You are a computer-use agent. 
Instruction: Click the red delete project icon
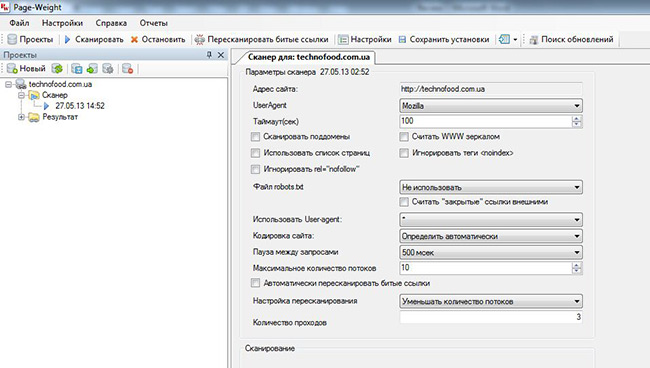(128, 68)
